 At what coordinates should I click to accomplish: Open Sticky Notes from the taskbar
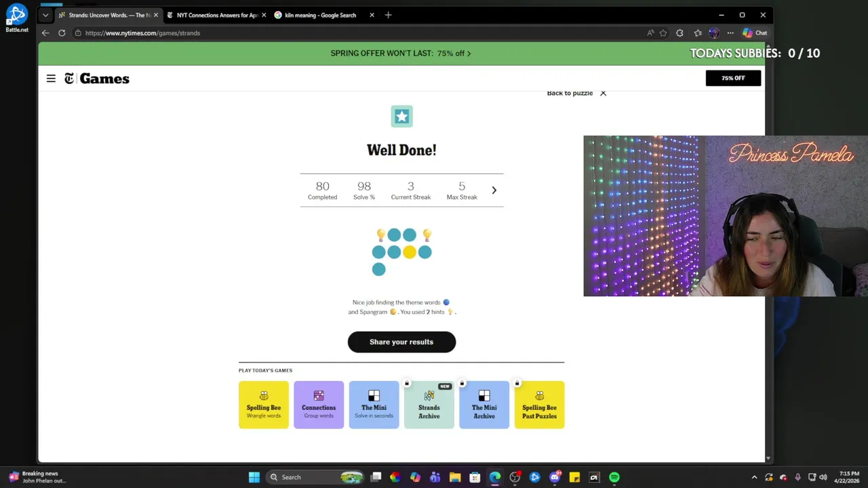574,477
